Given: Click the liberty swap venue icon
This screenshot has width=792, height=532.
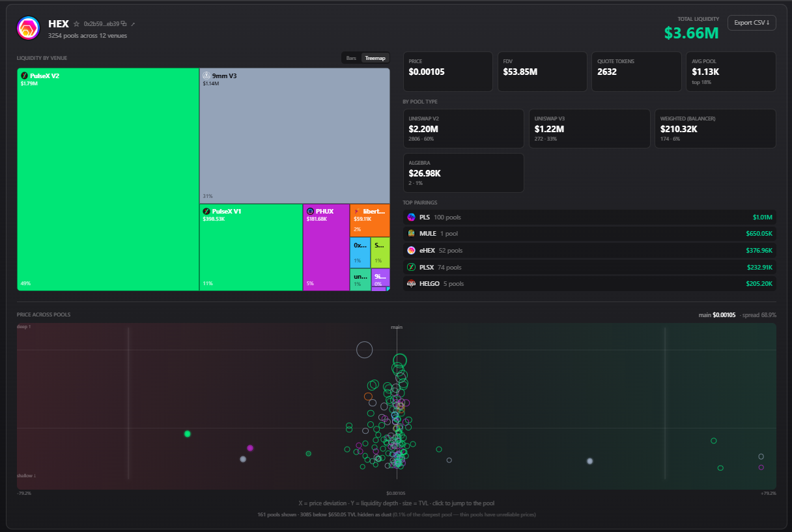Looking at the screenshot, I should click(356, 211).
